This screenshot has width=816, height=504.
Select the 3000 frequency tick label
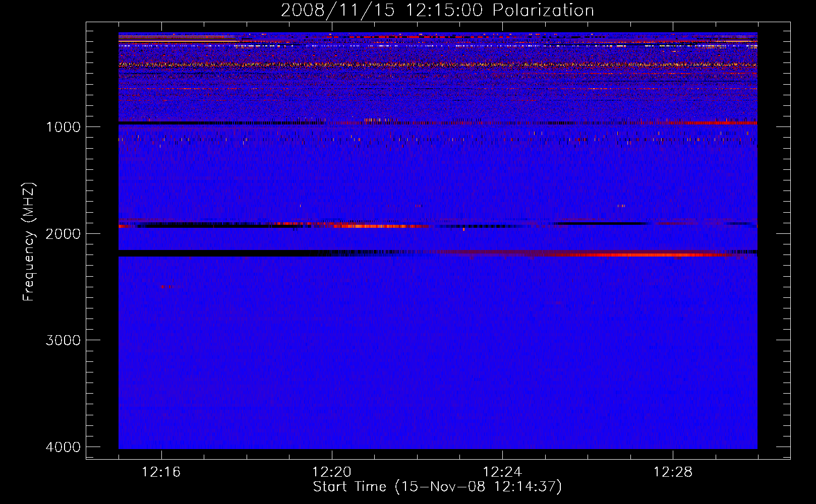click(x=63, y=340)
